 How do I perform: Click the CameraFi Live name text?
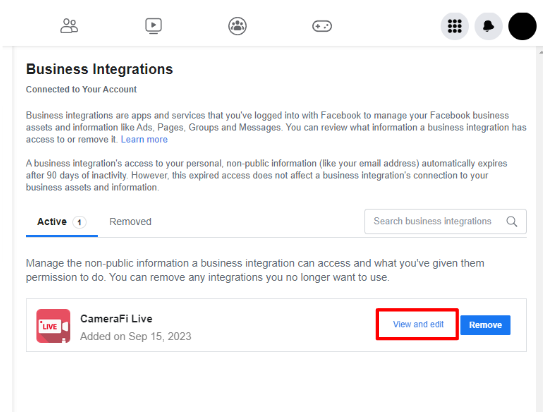pyautogui.click(x=116, y=319)
